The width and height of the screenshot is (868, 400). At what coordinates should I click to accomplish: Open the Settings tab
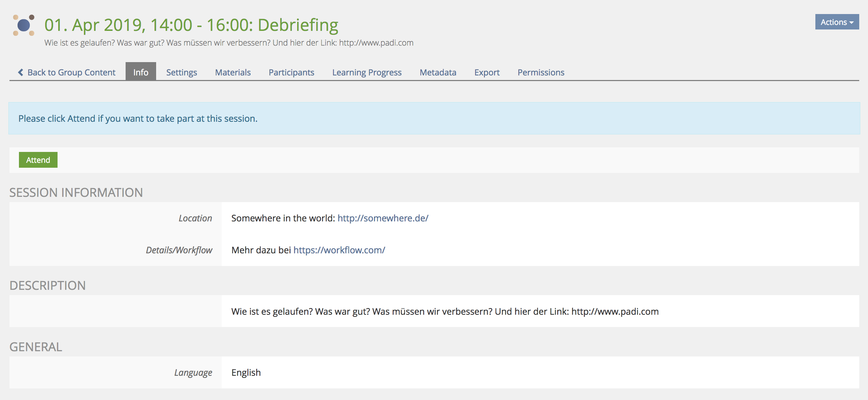[181, 72]
